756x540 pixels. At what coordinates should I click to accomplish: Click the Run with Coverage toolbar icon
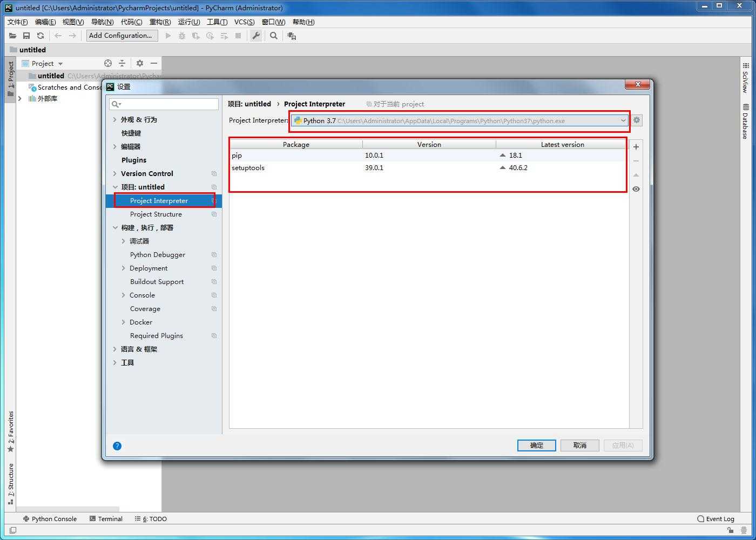196,36
